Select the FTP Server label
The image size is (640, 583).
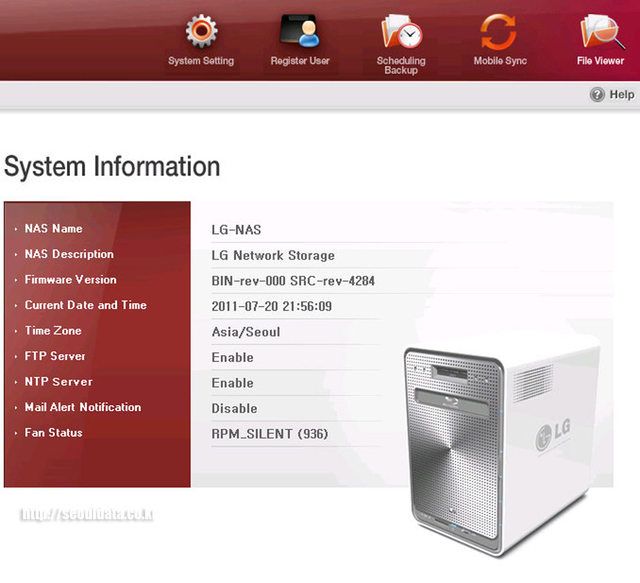55,356
